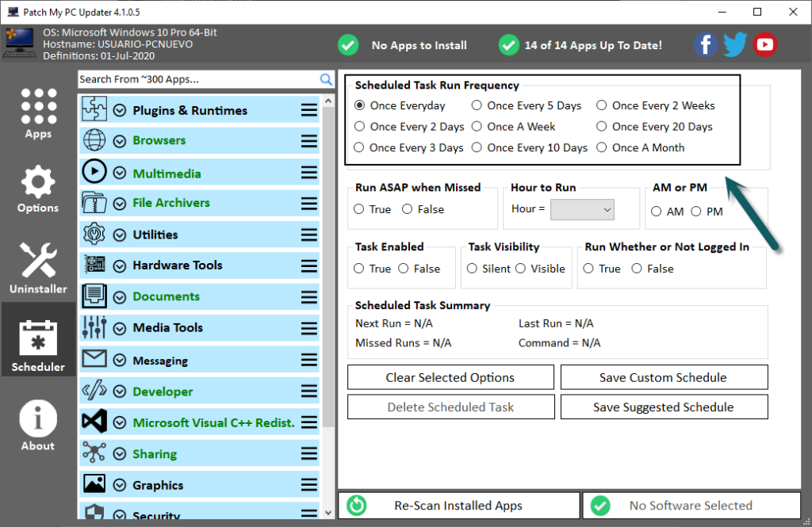812x527 pixels.
Task: Click the Visual C++ Redist logo icon
Action: (x=94, y=422)
